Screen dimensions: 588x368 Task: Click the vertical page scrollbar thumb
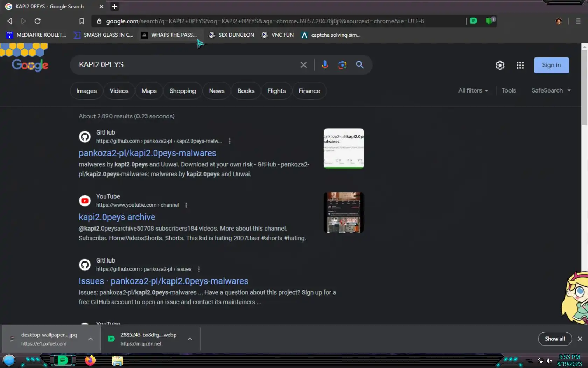tap(585, 88)
